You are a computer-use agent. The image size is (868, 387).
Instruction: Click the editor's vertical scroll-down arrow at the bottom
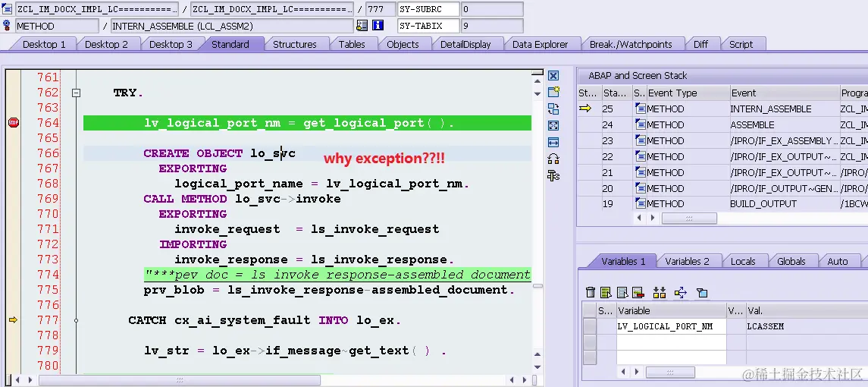tap(537, 367)
